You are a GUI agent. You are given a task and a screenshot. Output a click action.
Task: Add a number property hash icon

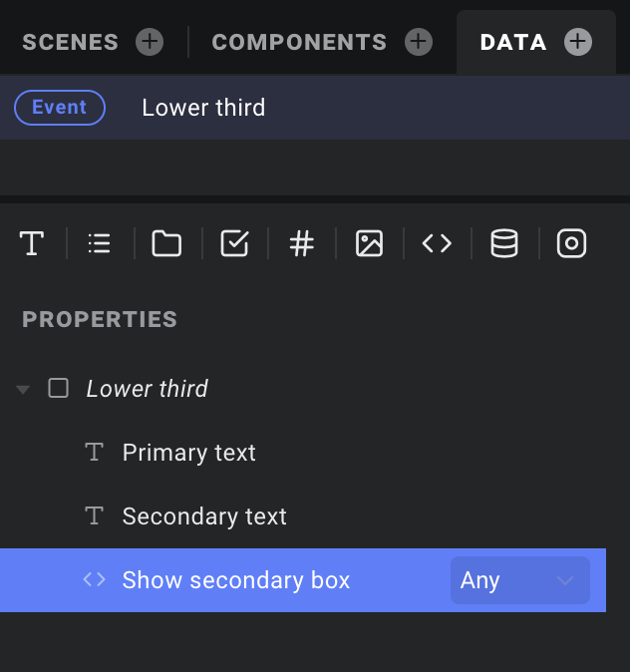[302, 243]
